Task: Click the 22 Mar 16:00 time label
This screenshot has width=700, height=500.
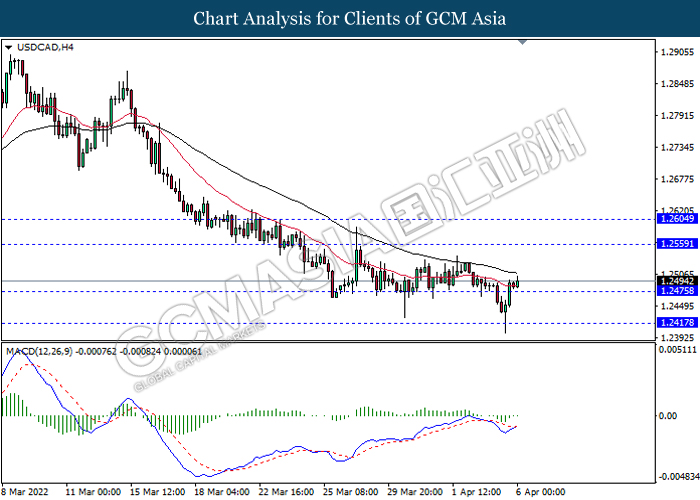Action: [x=286, y=492]
